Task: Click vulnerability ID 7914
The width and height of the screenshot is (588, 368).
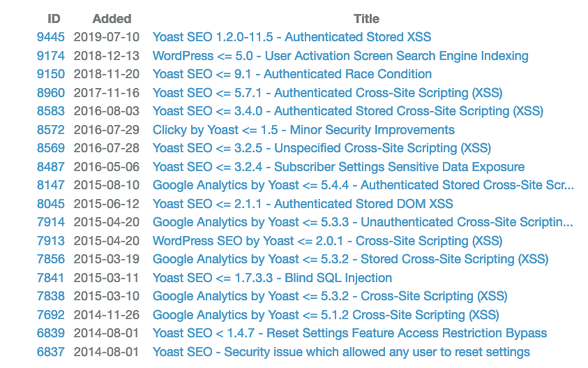Action: coord(51,222)
